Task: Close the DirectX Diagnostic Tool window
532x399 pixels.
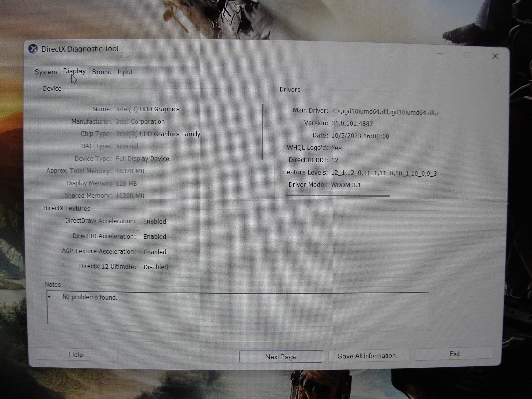Action: [x=495, y=56]
